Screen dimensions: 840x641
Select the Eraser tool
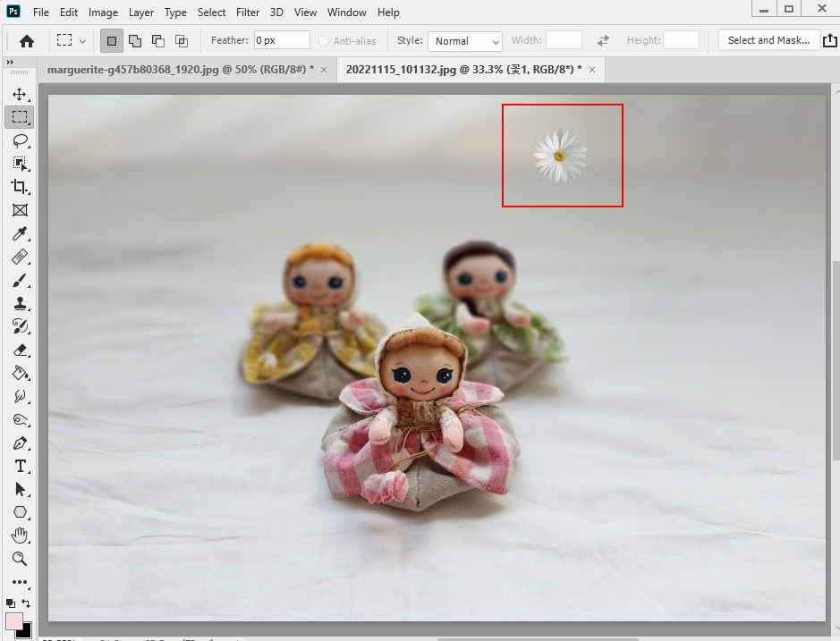coord(20,350)
